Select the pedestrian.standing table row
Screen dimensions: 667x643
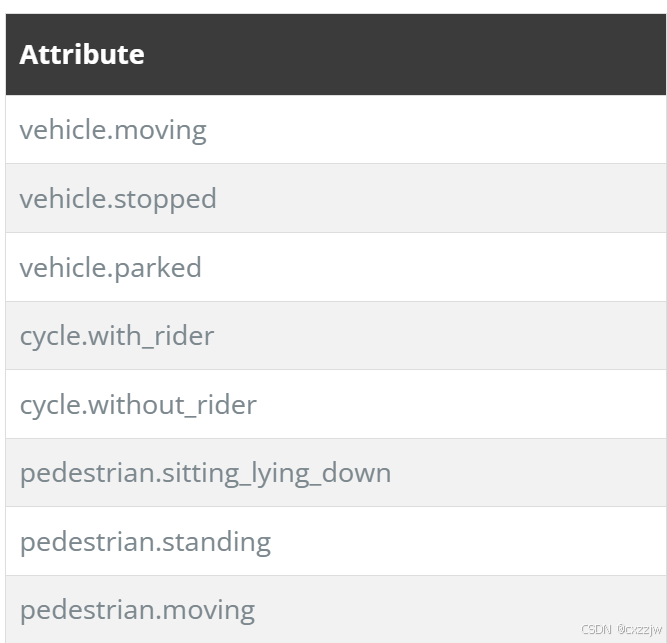(x=336, y=541)
